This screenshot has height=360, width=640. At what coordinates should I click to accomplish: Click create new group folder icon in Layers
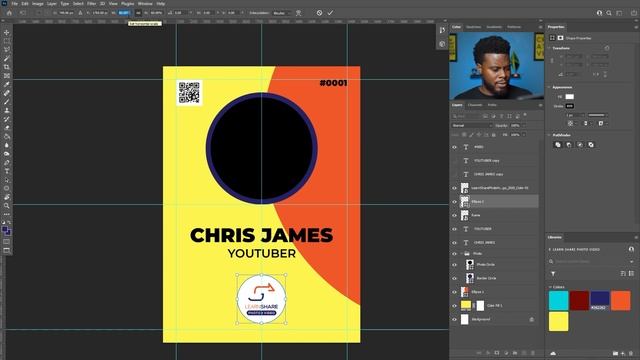click(515, 353)
